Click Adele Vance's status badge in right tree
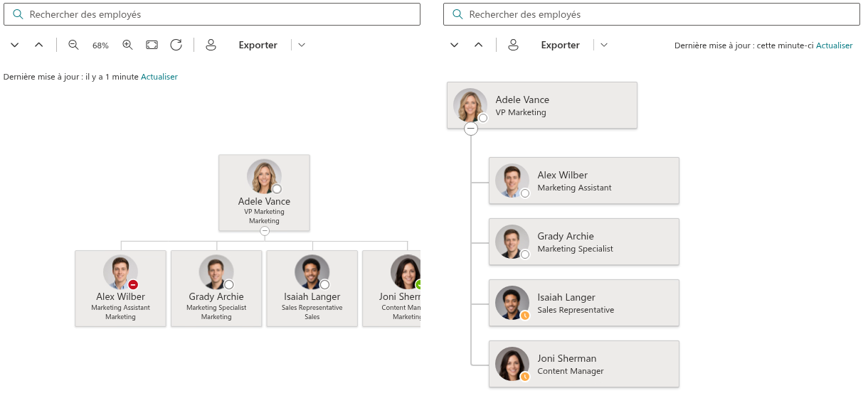Viewport: 868px width, 398px height. (483, 117)
